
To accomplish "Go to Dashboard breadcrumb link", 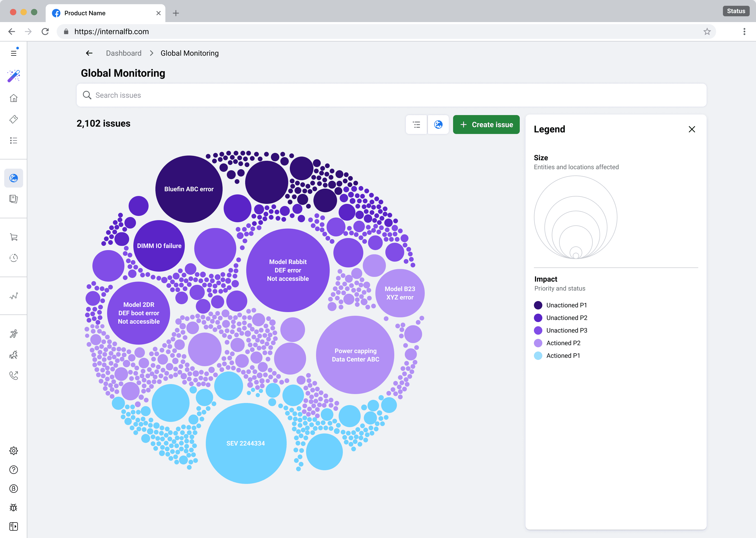I will coord(123,53).
